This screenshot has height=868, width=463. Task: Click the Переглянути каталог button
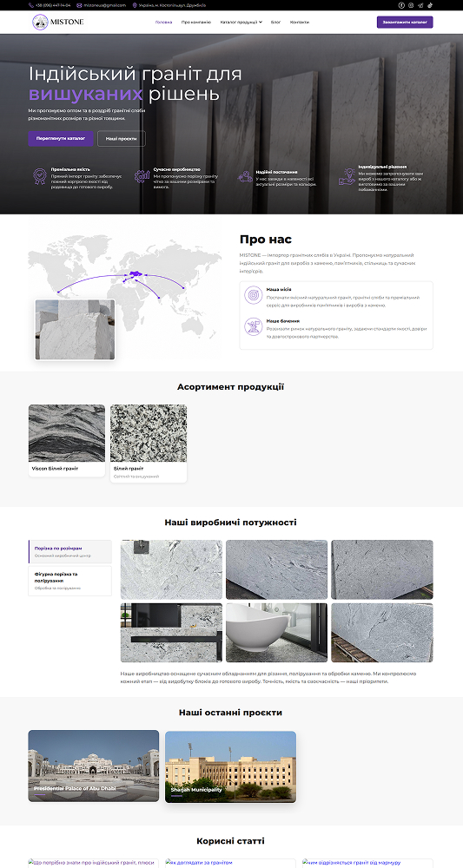point(61,138)
